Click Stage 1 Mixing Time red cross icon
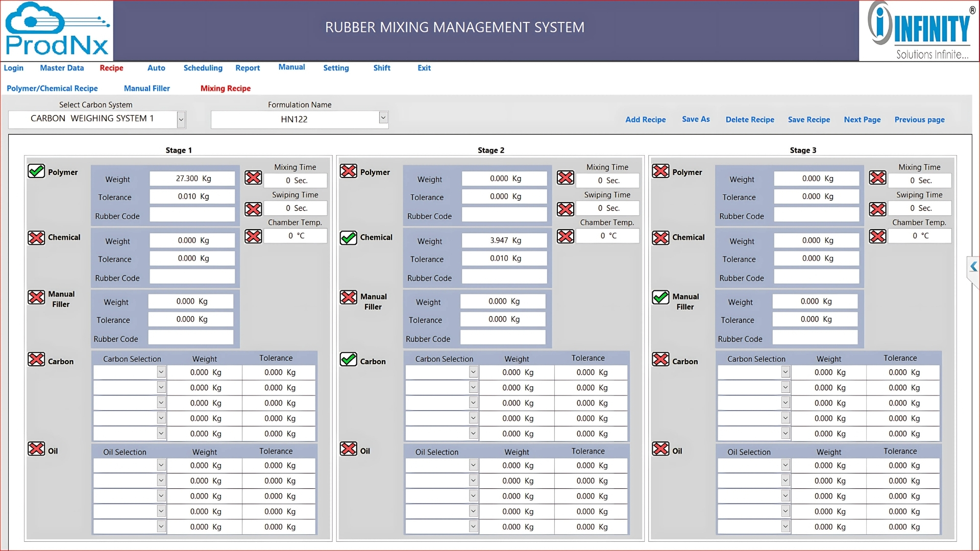 pos(253,178)
